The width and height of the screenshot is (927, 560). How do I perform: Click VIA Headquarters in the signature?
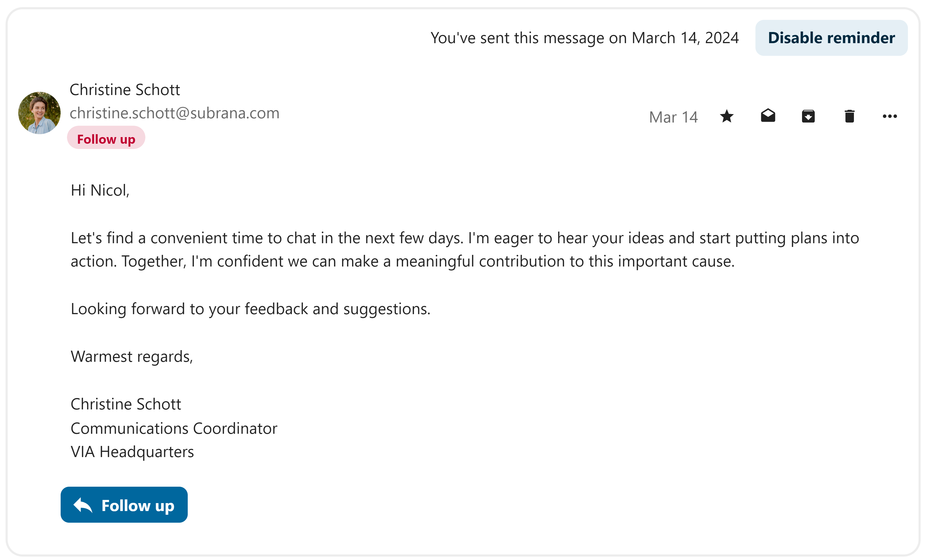click(132, 452)
